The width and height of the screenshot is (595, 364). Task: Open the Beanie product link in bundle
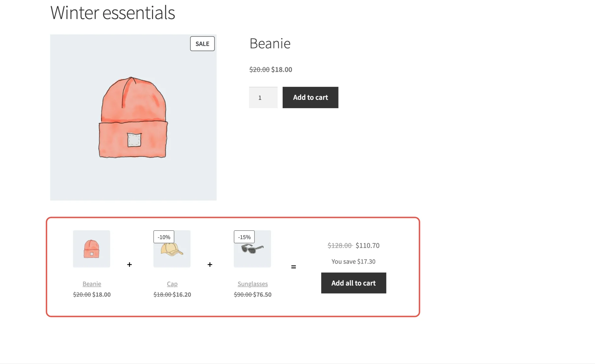[x=92, y=284]
